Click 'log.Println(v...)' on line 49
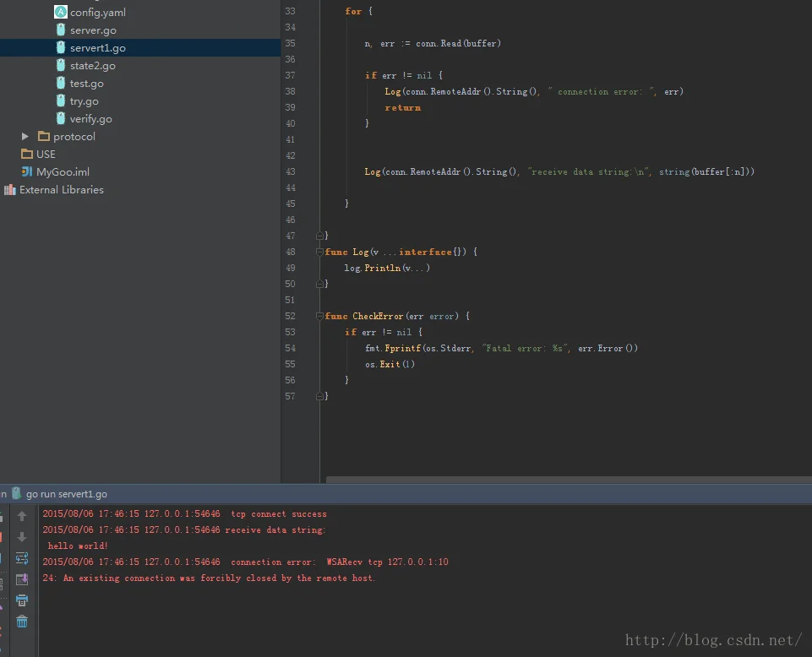The height and width of the screenshot is (657, 812). click(x=387, y=269)
